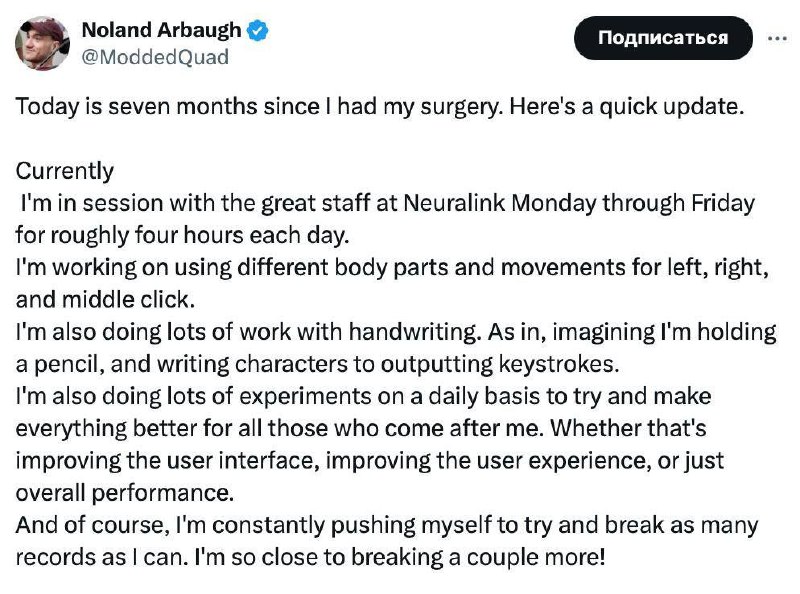Click the line about daily experiments
This screenshot has height=594, width=800.
tap(363, 396)
